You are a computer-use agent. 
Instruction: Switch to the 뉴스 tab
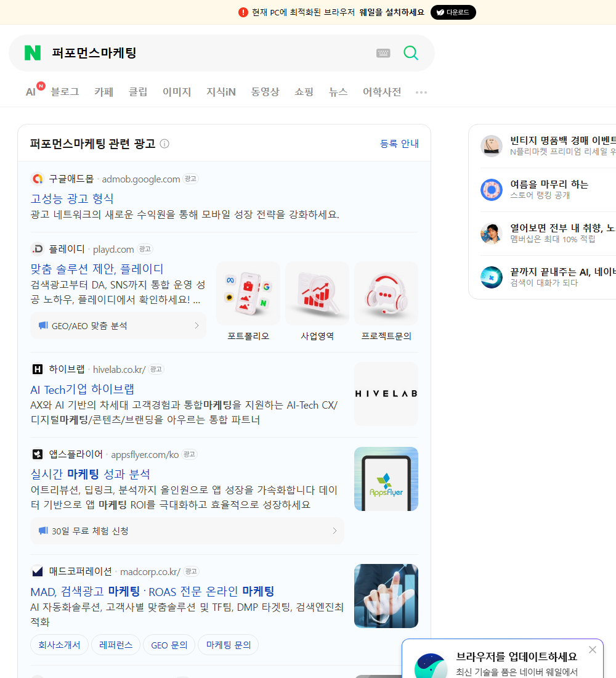click(x=338, y=92)
